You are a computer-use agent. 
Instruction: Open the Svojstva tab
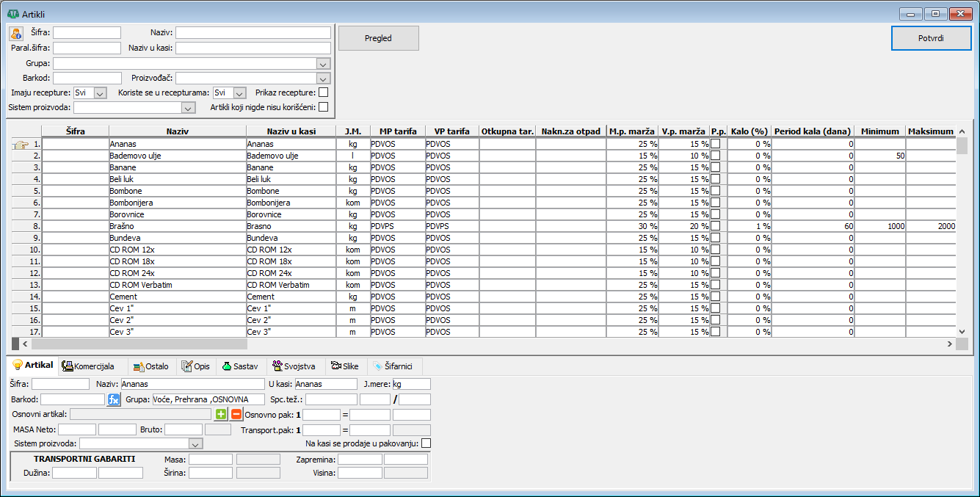(294, 366)
